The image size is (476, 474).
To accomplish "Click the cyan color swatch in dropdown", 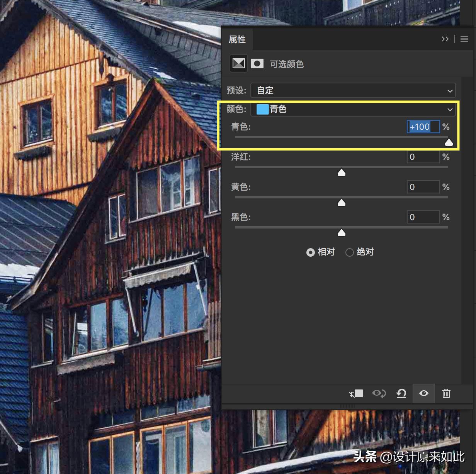I will [262, 109].
